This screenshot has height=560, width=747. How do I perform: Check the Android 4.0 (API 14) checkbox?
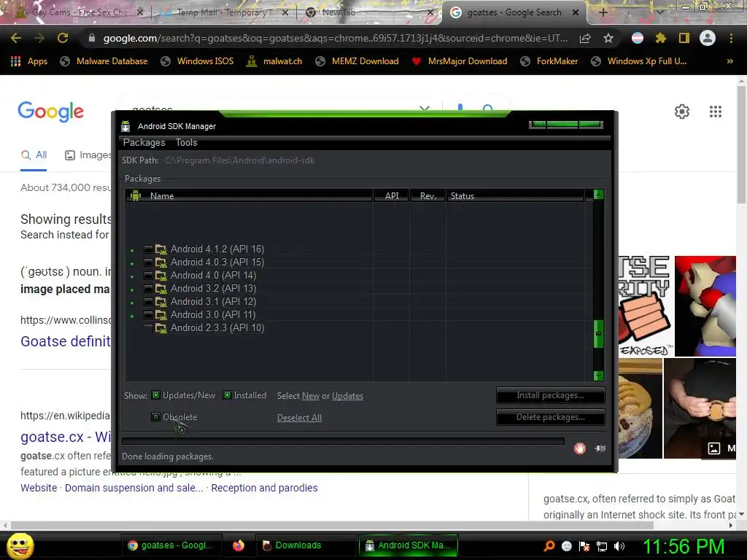149,275
